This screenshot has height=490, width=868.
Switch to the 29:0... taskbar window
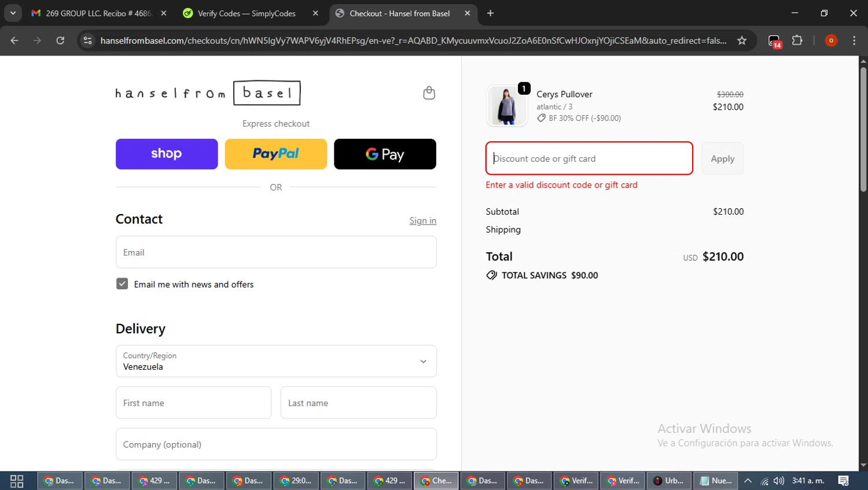click(296, 481)
